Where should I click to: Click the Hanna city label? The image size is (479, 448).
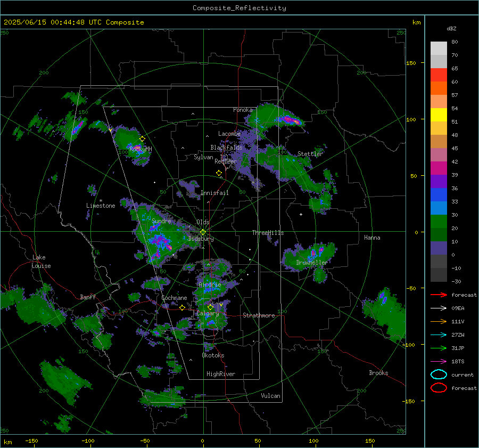point(372,238)
